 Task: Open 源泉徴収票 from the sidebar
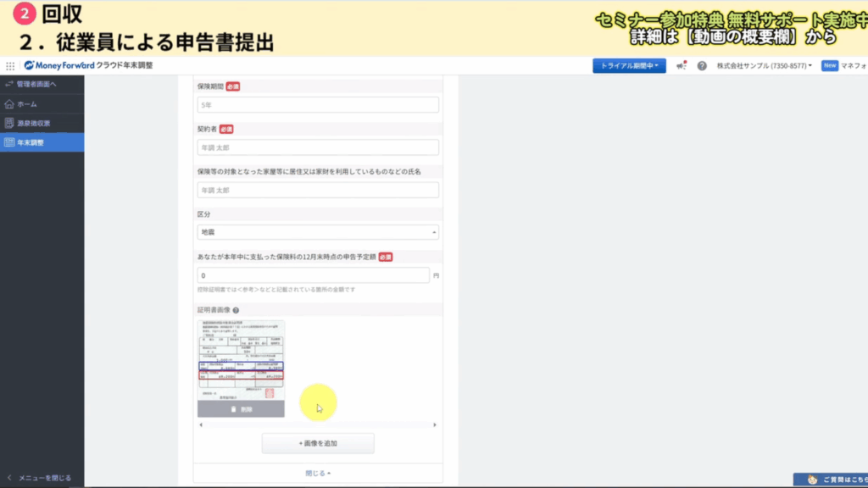pos(34,123)
